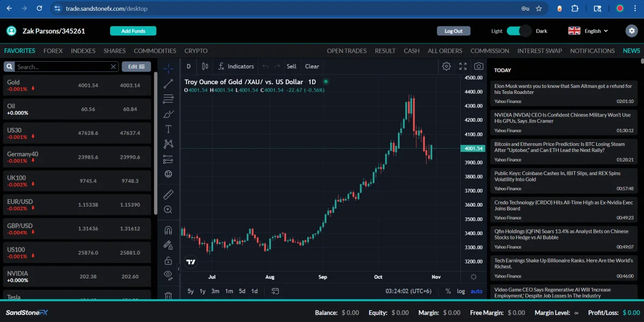This screenshot has height=322, width=644.
Task: Open the English language dropdown
Action: 589,31
